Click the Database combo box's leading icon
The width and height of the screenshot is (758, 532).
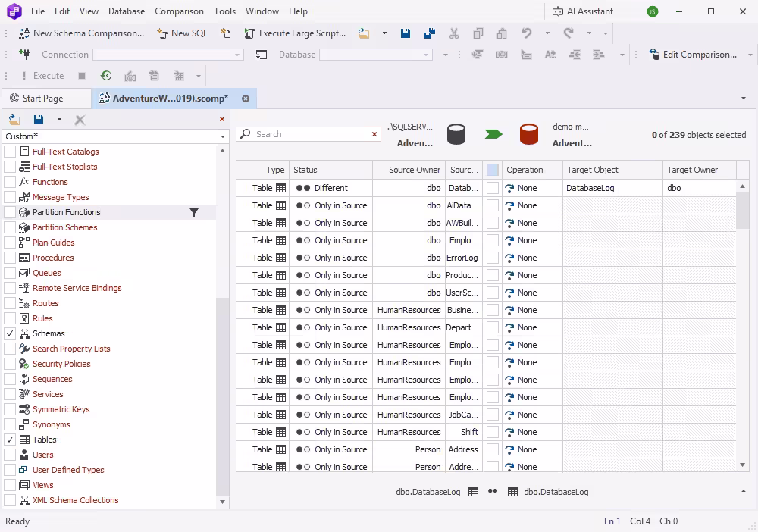point(261,55)
